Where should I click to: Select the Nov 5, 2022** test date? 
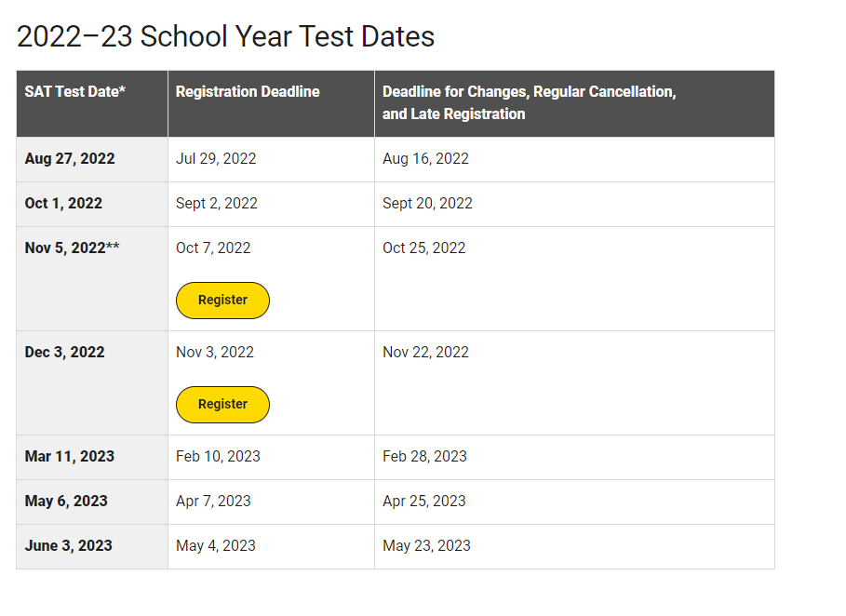(73, 248)
